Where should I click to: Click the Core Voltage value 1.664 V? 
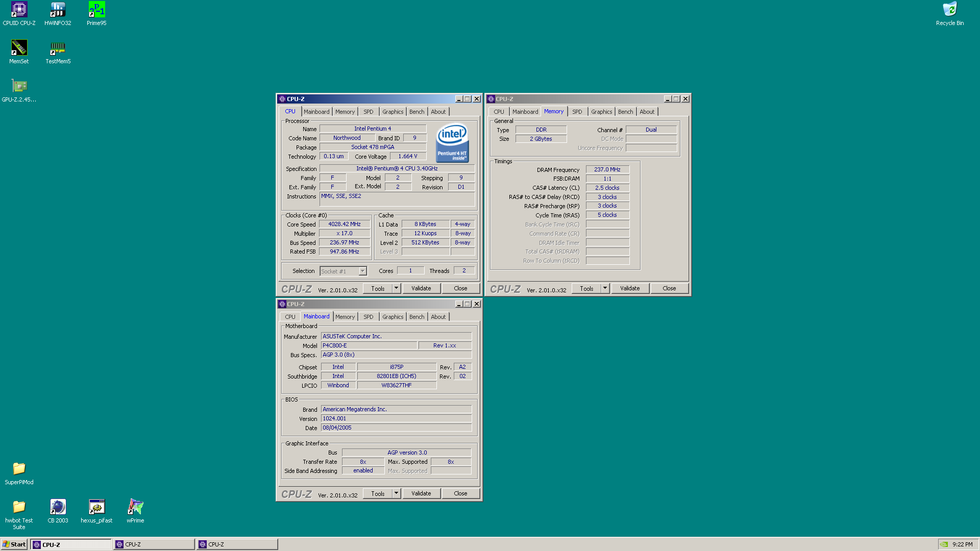tap(408, 156)
